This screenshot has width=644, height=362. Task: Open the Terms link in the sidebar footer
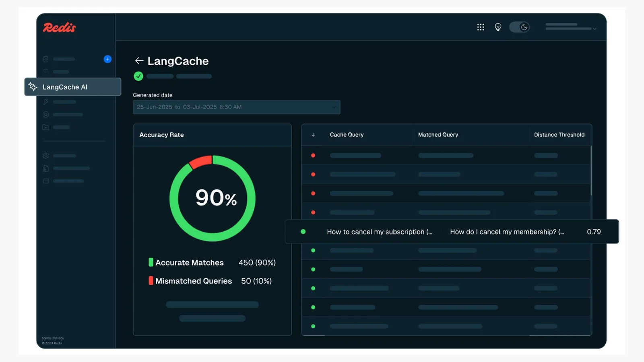pos(46,338)
